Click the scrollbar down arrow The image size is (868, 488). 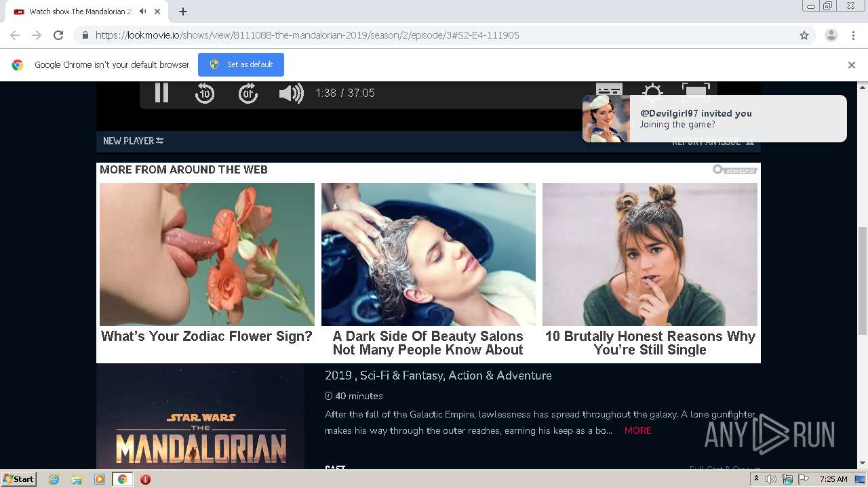(x=863, y=464)
